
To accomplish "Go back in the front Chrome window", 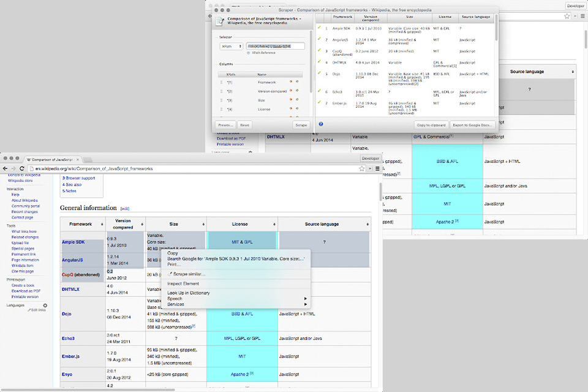I will point(5,169).
